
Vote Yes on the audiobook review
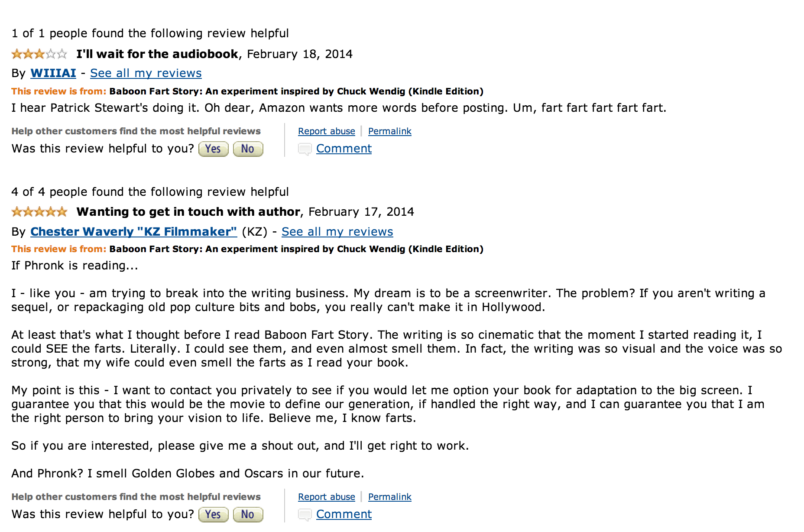(x=213, y=149)
